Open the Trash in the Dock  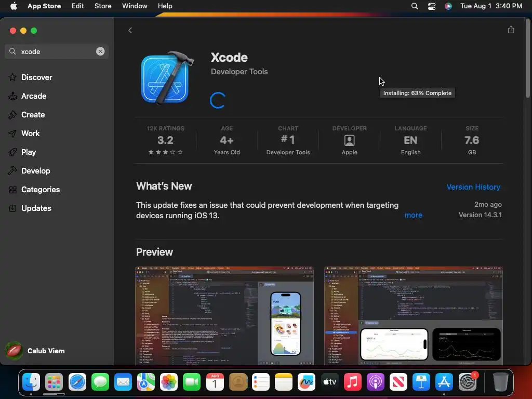click(500, 382)
